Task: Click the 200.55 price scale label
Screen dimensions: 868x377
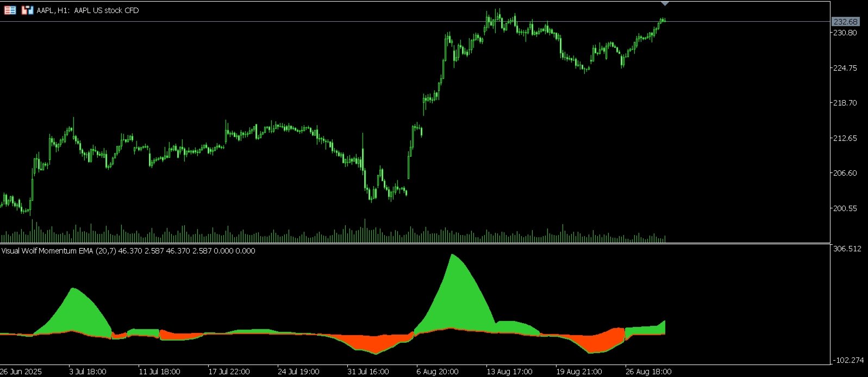Action: [845, 208]
